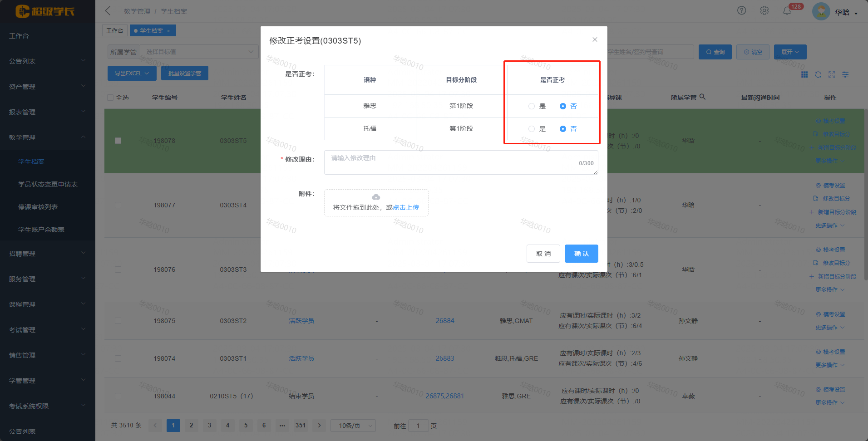Image resolution: width=868 pixels, height=441 pixels.
Task: Select 是 for 雅思 正考 option
Action: (531, 106)
